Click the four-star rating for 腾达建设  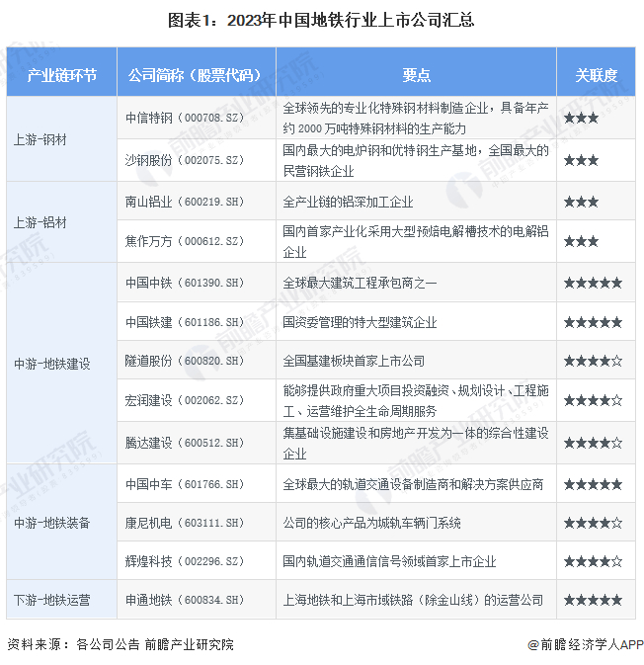[x=593, y=444]
